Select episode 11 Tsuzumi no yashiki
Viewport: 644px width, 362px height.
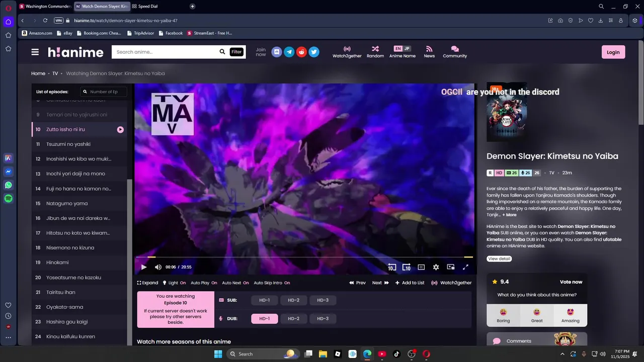pos(79,144)
